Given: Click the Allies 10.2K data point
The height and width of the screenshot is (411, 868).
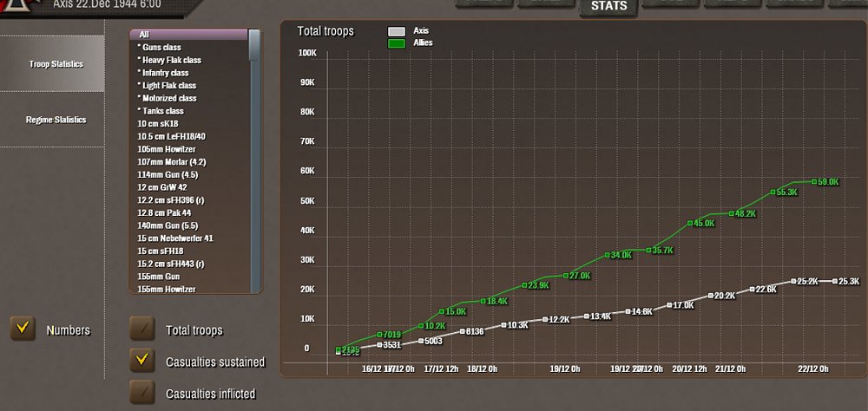Looking at the screenshot, I should tap(421, 326).
